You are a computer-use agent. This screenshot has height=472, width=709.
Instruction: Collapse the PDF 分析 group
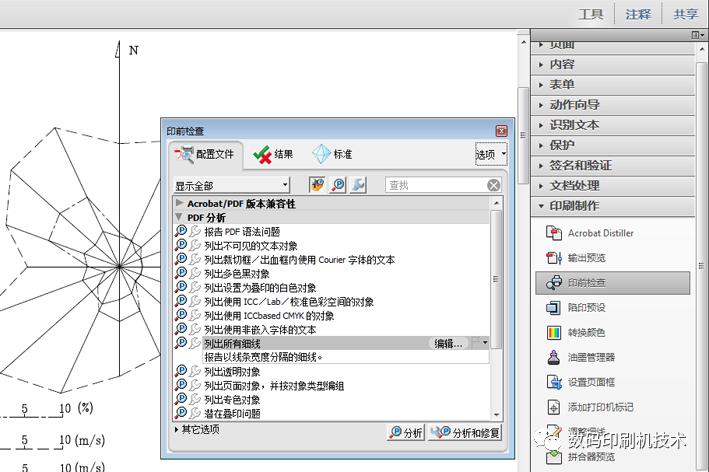tap(179, 217)
